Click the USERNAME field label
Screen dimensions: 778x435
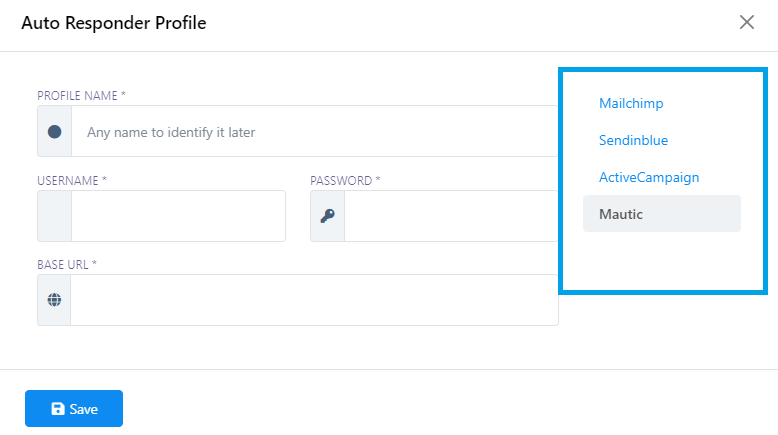72,181
